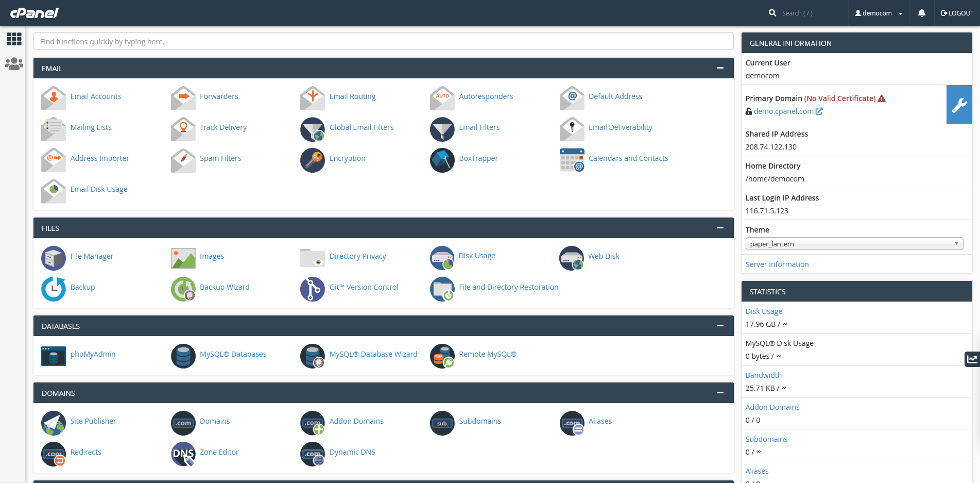
Task: Open the Email Routing icon
Action: point(313,98)
